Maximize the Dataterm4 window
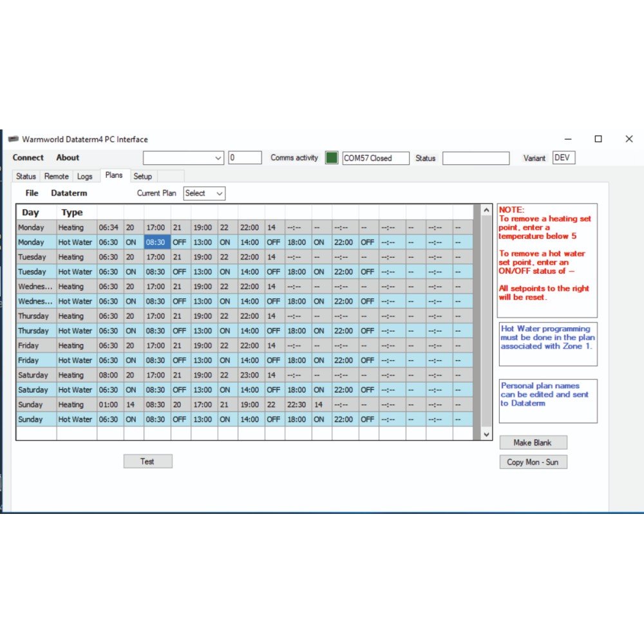 (598, 139)
